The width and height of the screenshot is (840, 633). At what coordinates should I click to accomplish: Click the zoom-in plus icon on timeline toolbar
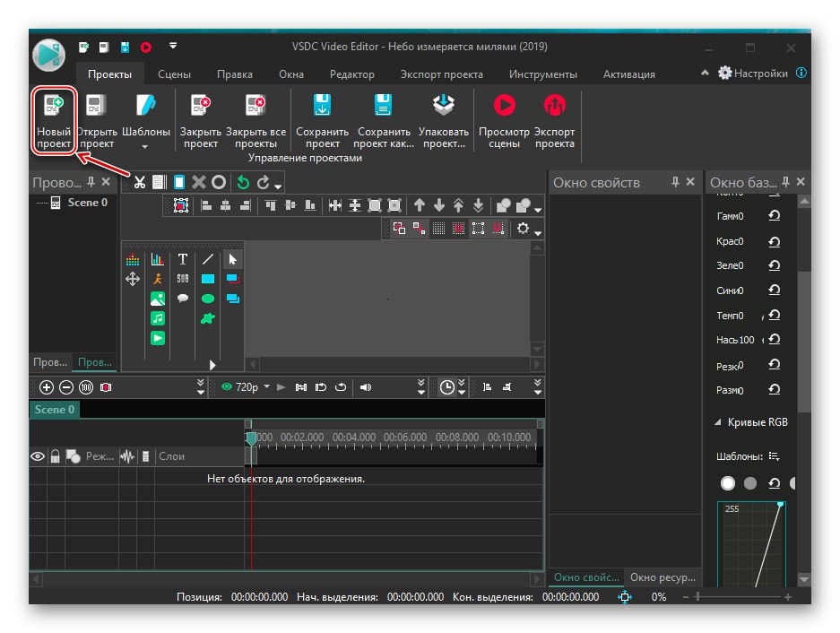pyautogui.click(x=47, y=387)
